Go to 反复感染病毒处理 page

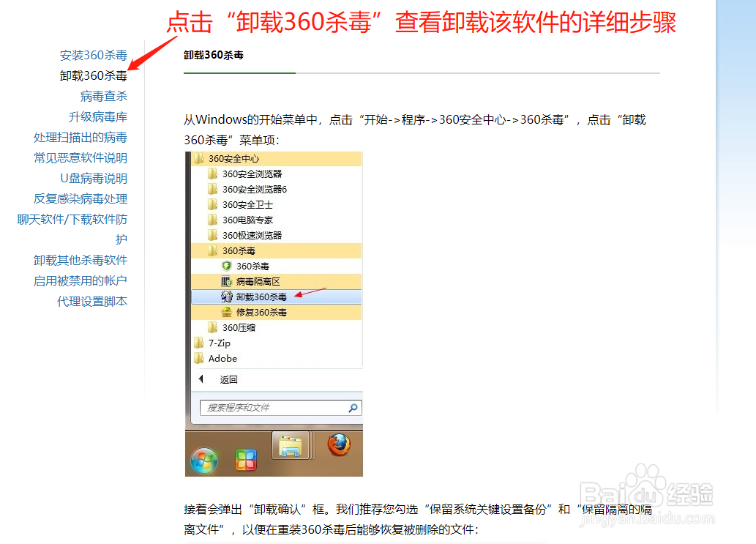[81, 198]
